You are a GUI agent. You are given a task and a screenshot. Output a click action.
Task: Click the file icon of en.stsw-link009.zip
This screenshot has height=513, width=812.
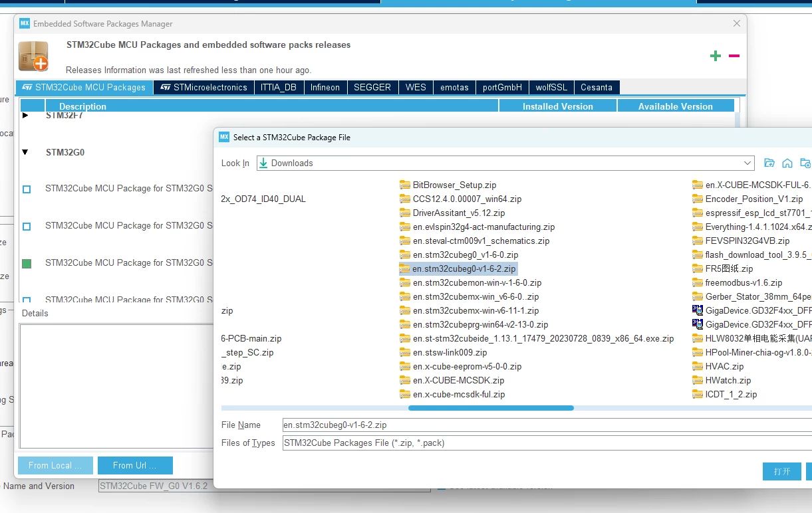coord(405,352)
